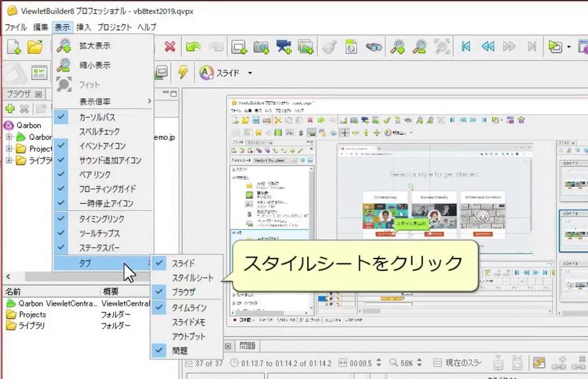Click the yellow grid icon in status bar
The width and height of the screenshot is (588, 379).
(539, 362)
